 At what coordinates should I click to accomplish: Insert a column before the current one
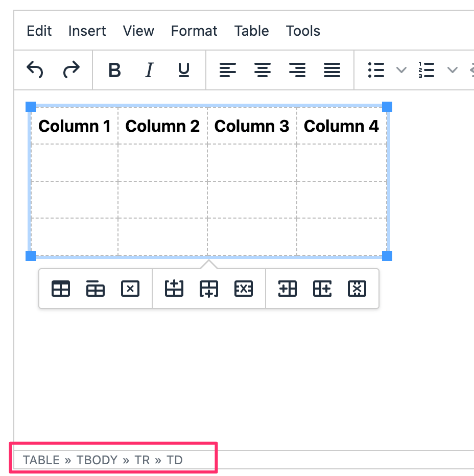(x=288, y=289)
